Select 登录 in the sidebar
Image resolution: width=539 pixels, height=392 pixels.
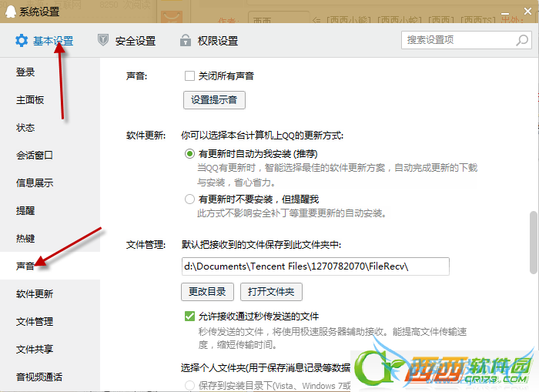click(25, 72)
